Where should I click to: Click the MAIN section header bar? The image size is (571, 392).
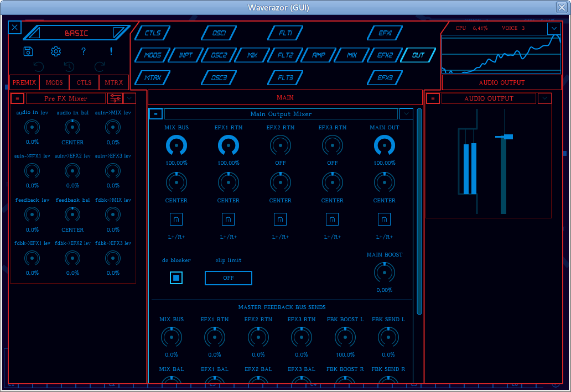pos(285,97)
